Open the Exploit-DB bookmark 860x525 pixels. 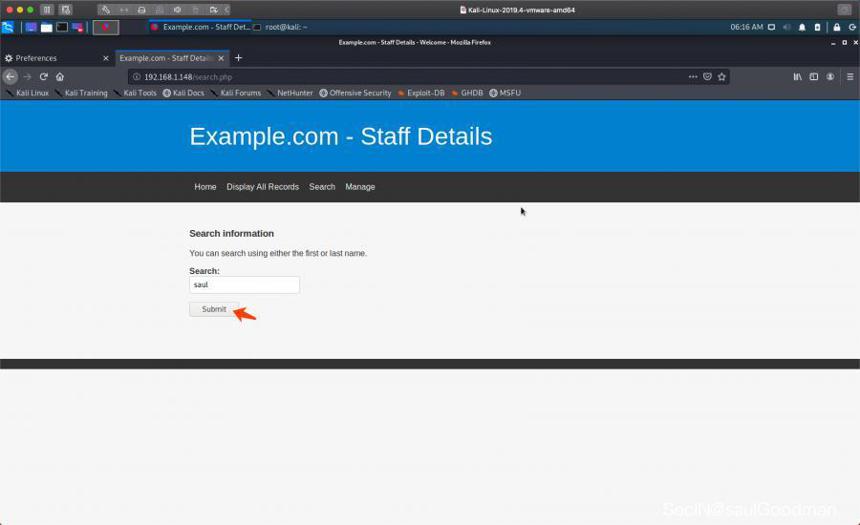pos(421,93)
